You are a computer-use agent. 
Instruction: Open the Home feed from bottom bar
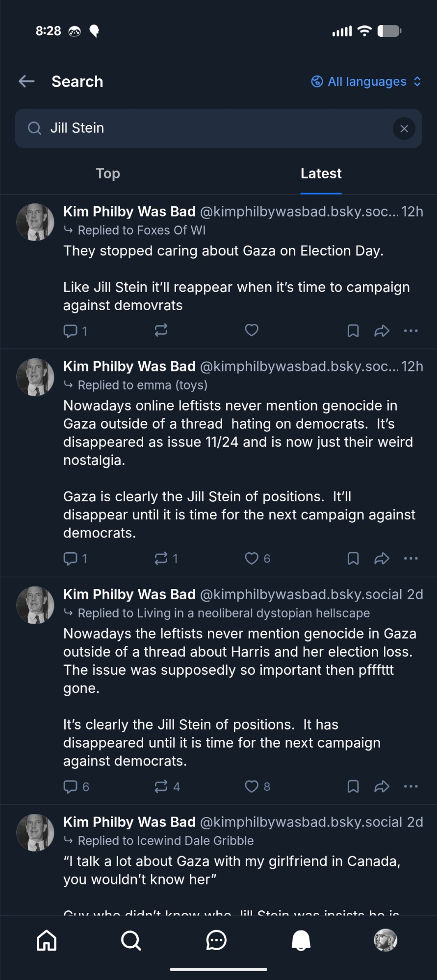pos(47,940)
